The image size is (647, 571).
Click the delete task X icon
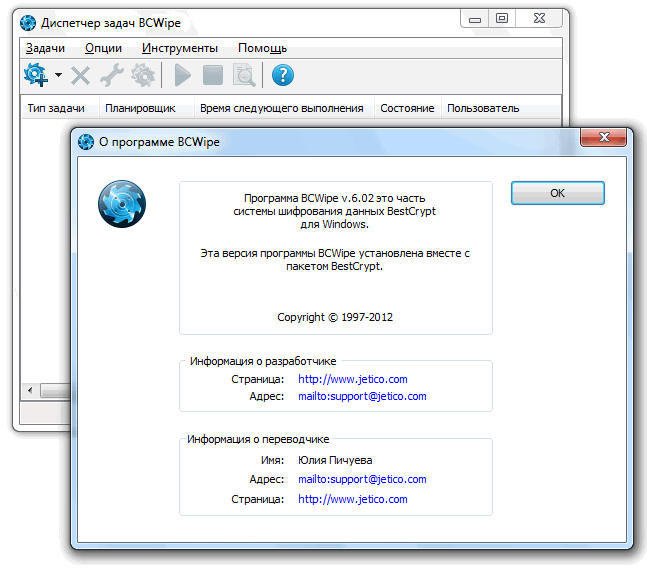coord(80,76)
